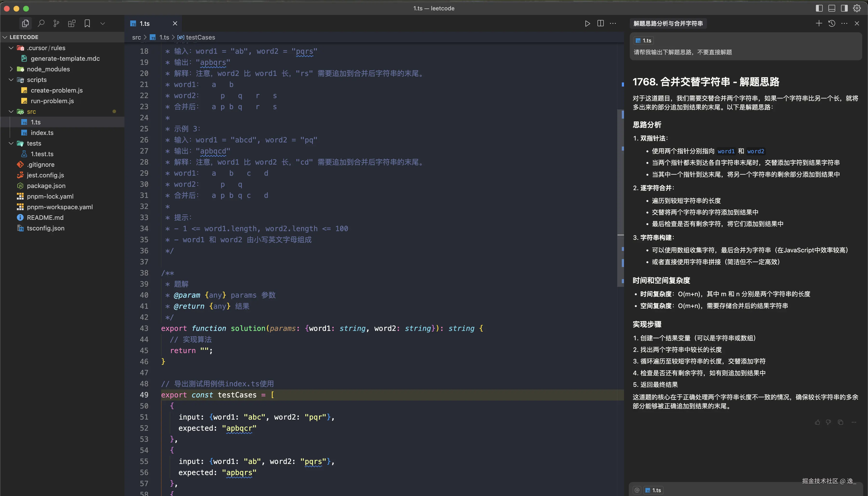Copy the AI response message
Screen dimensions: 868x496
841,422
